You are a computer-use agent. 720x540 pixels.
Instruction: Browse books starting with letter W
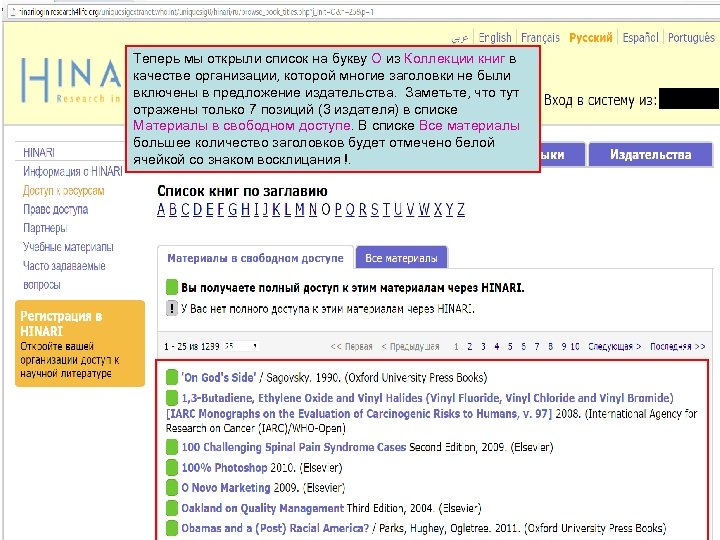[x=424, y=209]
